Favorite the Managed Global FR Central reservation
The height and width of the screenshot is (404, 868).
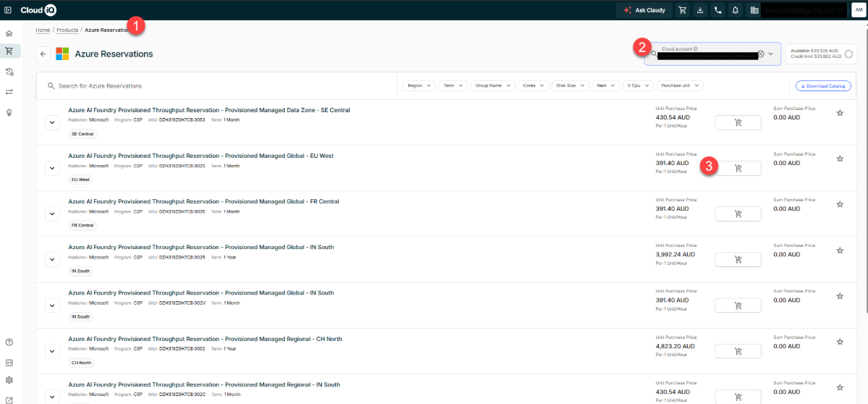pyautogui.click(x=840, y=204)
